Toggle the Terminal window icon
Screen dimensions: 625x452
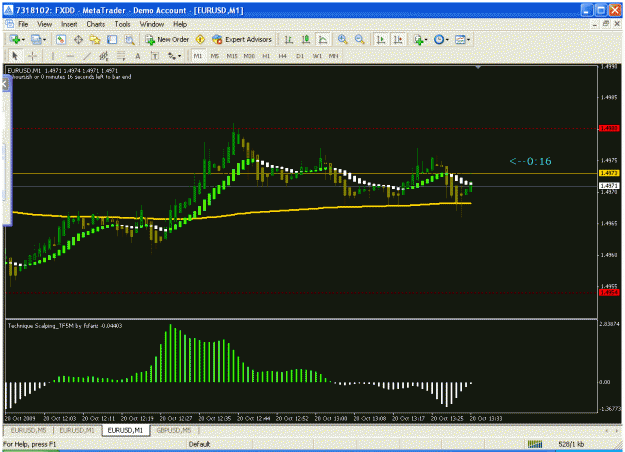tap(112, 39)
